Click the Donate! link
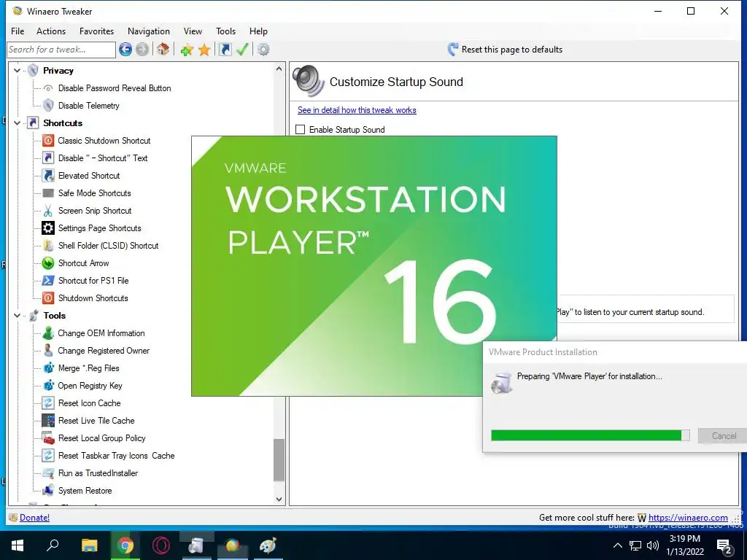This screenshot has height=560, width=747. pos(34,518)
